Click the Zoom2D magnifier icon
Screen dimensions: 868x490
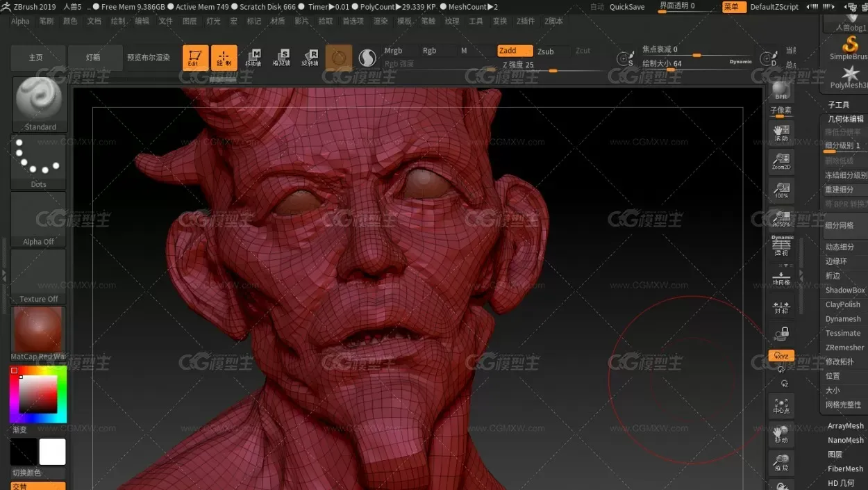pos(782,161)
